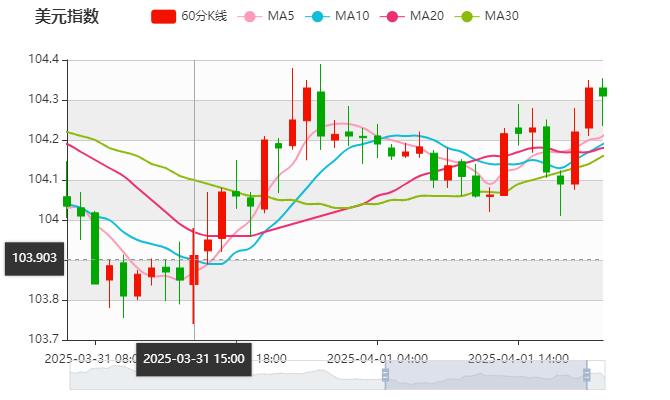This screenshot has height=400, width=670.
Task: Click the unselected left area of the zoom bar
Action: click(220, 375)
